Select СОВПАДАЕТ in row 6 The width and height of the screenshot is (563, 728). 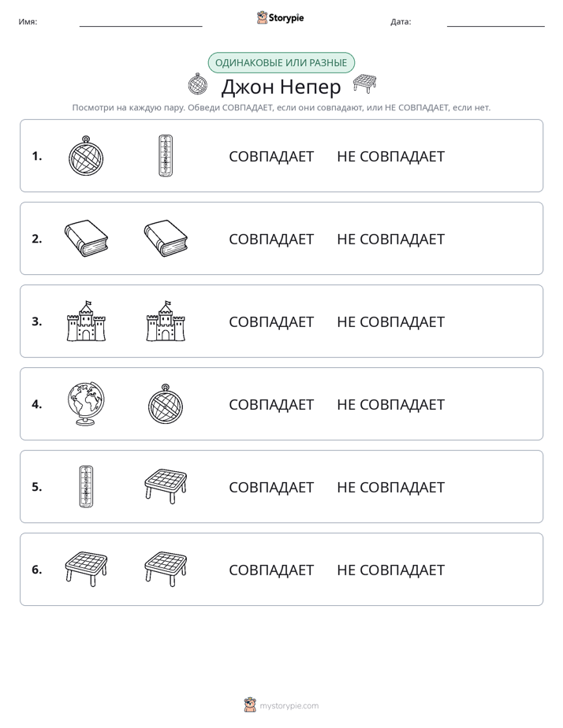pos(271,570)
